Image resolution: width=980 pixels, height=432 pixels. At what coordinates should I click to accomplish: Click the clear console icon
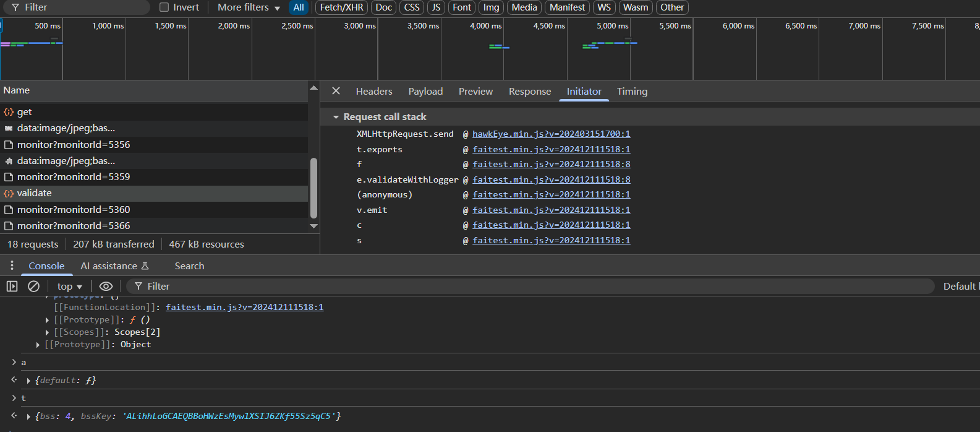coord(34,286)
